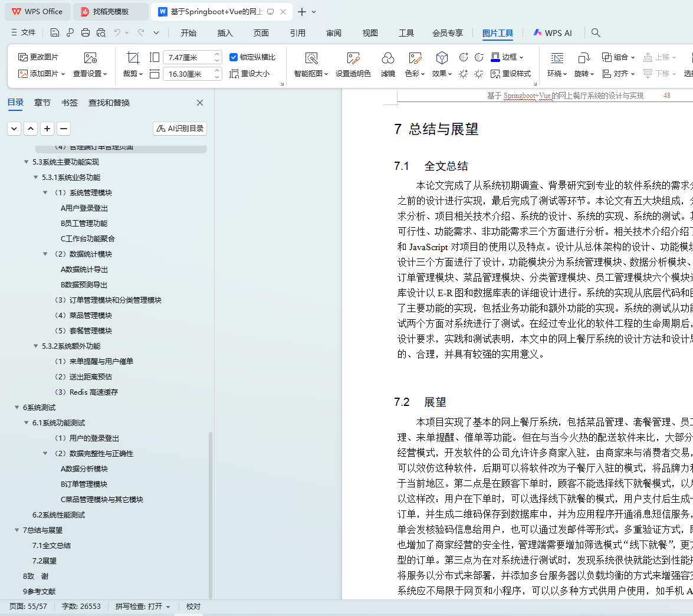
Task: Click the 重设样式 reset style button
Action: click(511, 73)
